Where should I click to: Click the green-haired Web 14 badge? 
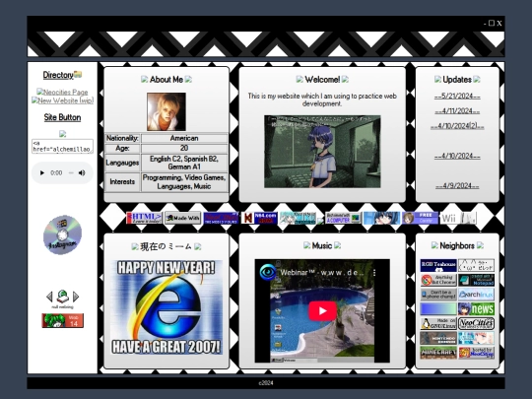62,320
